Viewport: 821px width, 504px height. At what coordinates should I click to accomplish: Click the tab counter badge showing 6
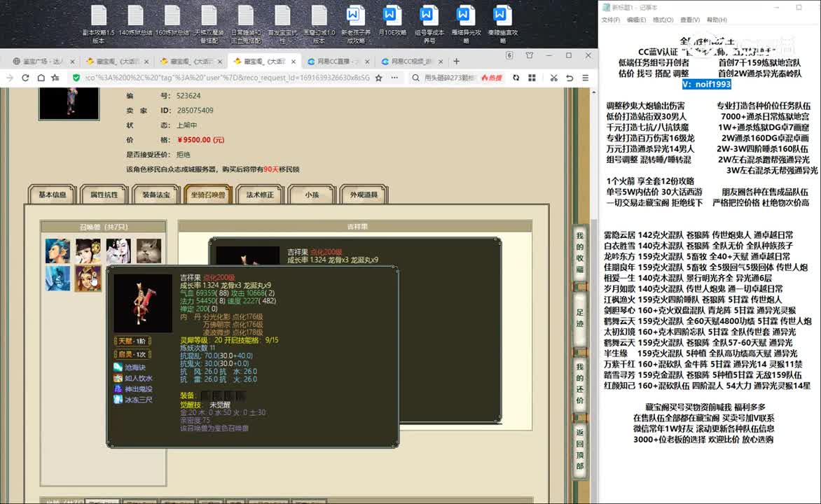coord(509,55)
